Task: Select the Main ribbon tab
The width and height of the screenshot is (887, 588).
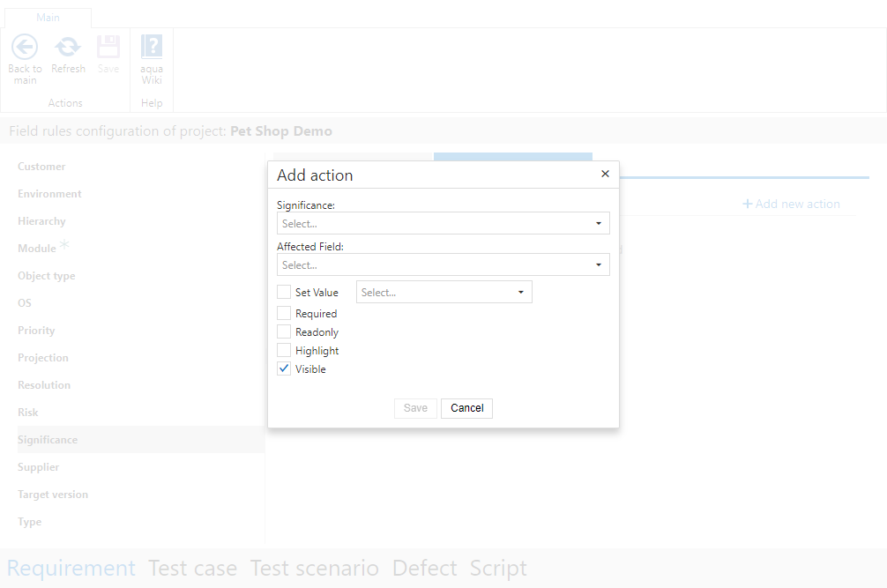Action: (x=48, y=18)
